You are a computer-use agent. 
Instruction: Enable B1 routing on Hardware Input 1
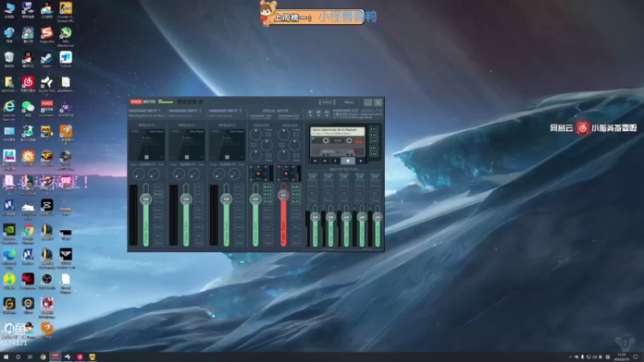[159, 210]
